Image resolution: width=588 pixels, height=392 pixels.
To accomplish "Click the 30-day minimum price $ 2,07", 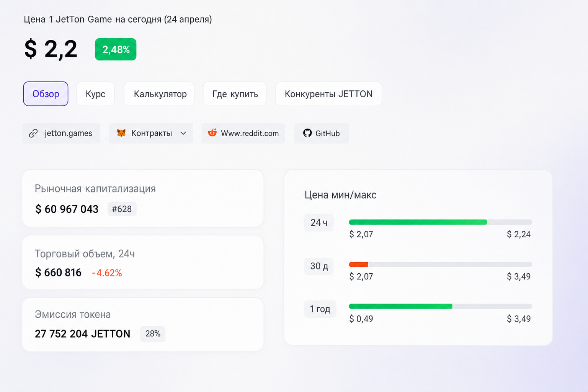I will tap(361, 276).
